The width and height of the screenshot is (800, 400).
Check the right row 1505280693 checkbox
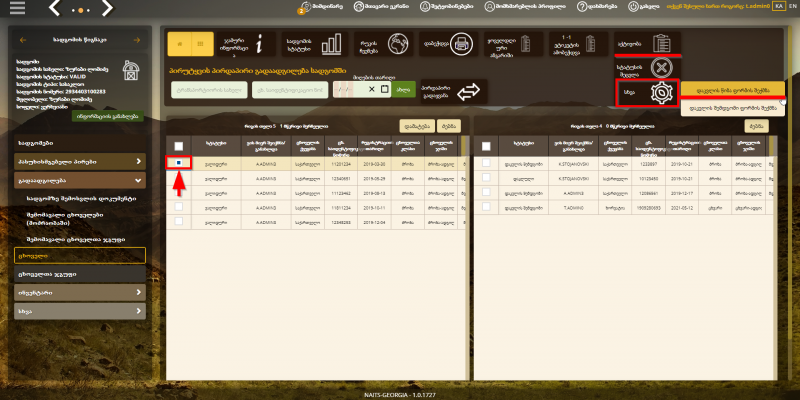click(x=486, y=207)
